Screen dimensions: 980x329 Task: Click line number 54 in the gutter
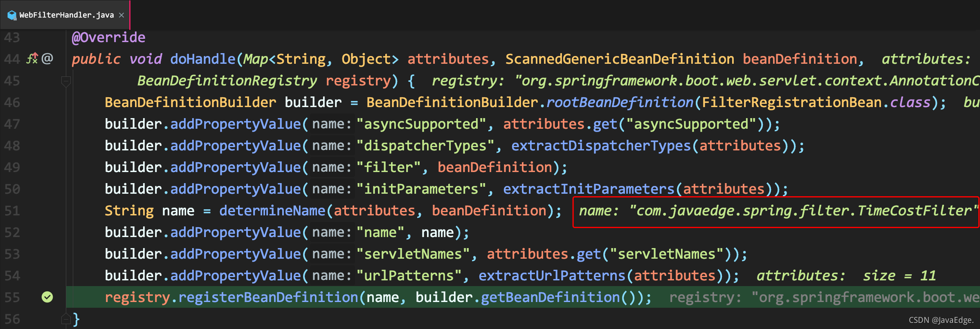(12, 275)
